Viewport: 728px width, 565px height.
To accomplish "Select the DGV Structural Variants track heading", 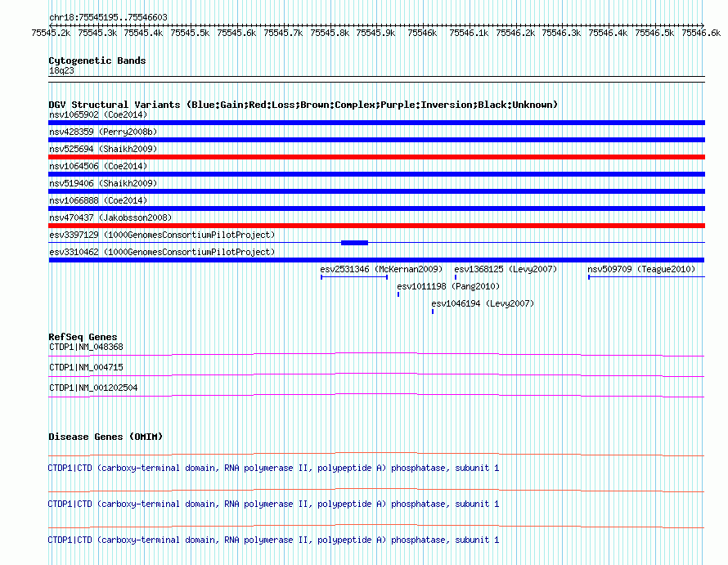I will (x=303, y=105).
